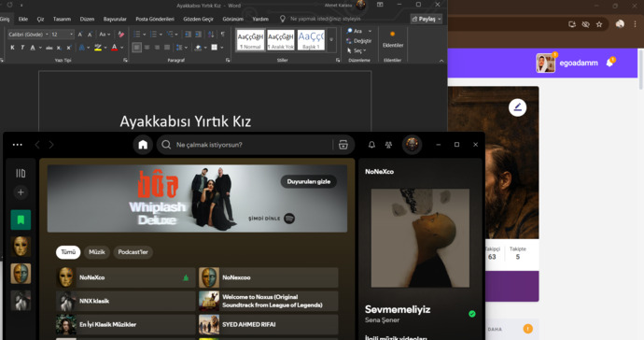
Task: Select justify alignment in Word
Action: 167,48
